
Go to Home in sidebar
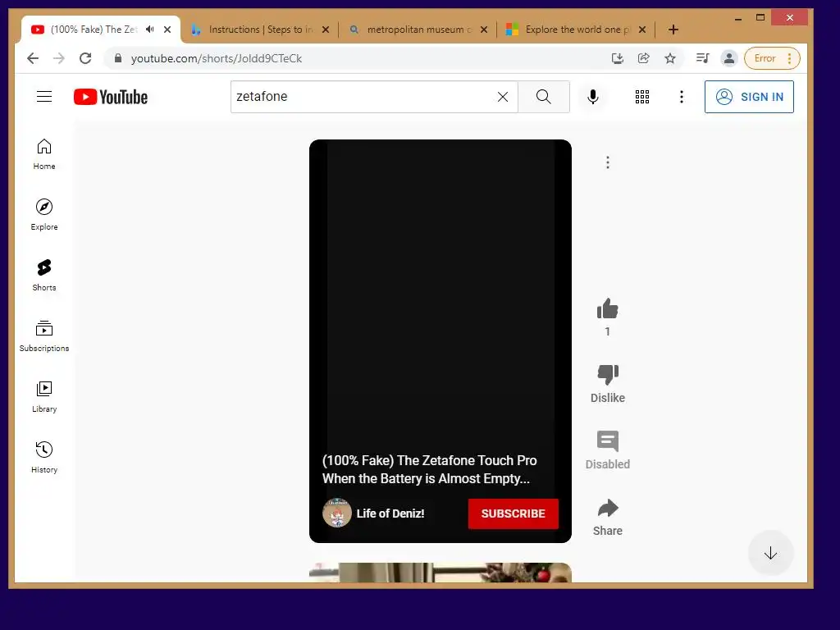(44, 155)
